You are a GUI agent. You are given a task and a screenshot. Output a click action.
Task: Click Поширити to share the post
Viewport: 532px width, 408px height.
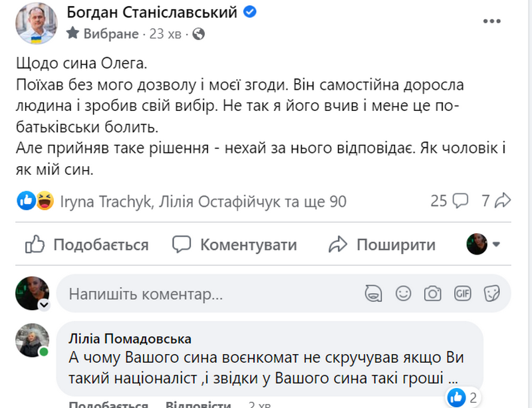tap(382, 245)
